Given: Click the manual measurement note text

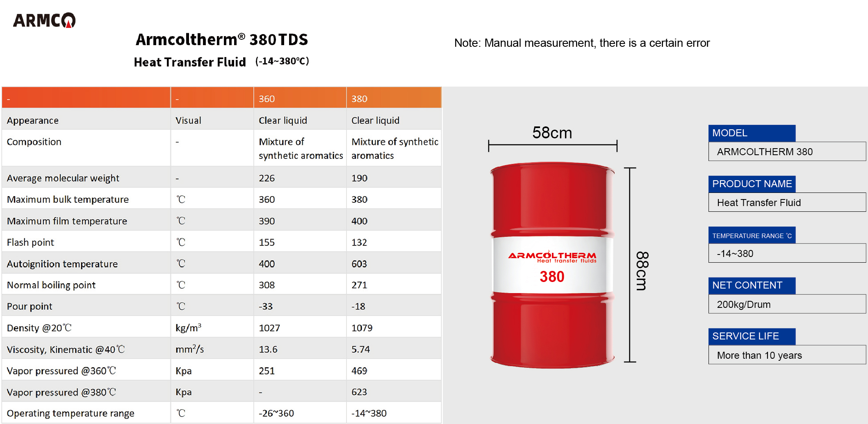Looking at the screenshot, I should 582,43.
